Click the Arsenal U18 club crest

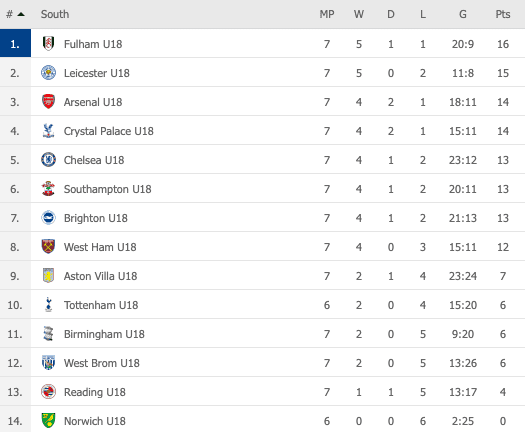(x=48, y=101)
